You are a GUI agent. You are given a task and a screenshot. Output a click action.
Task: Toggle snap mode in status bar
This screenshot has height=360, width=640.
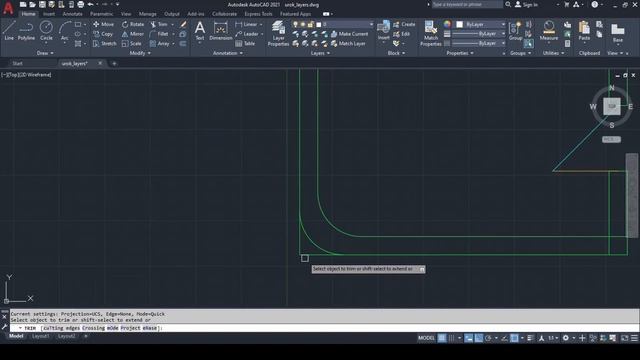pyautogui.click(x=451, y=338)
